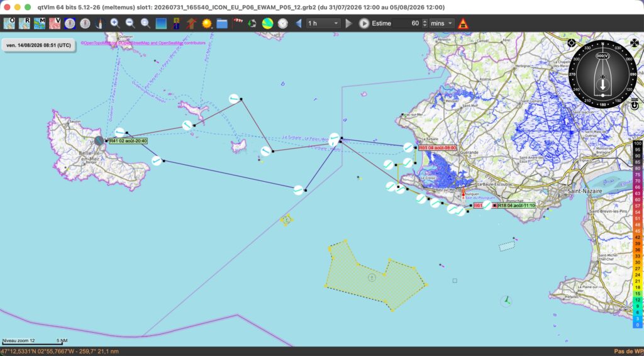Click the zoom in magnifier icon
This screenshot has height=356, width=644.
click(115, 23)
